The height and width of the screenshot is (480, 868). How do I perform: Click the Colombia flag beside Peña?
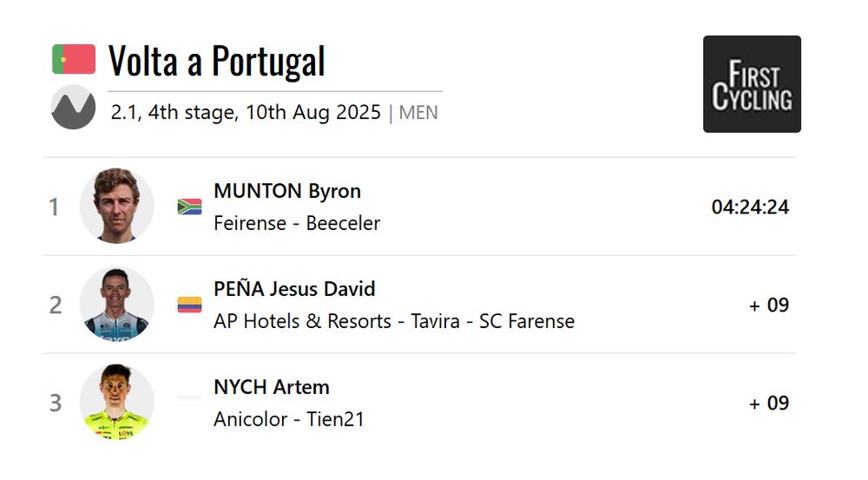[x=189, y=305]
